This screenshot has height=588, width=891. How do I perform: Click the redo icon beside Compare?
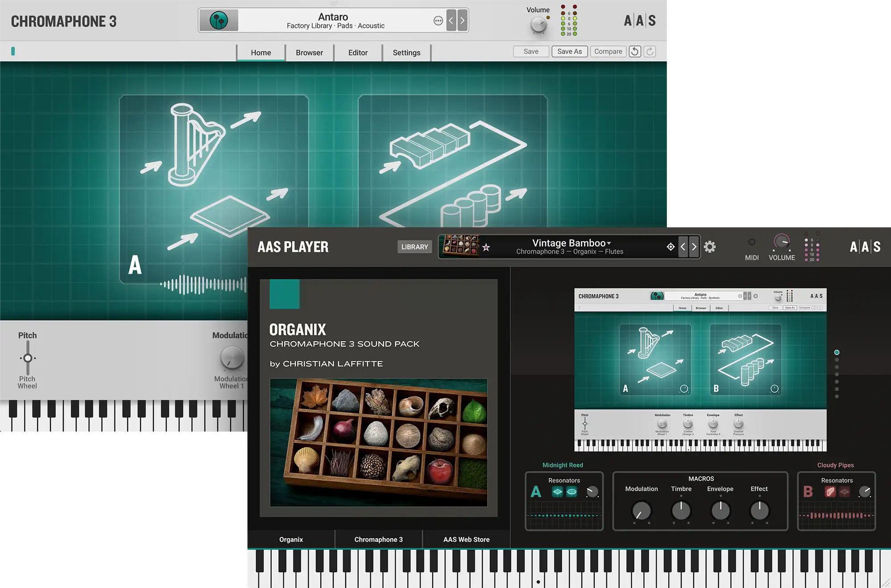pos(650,52)
